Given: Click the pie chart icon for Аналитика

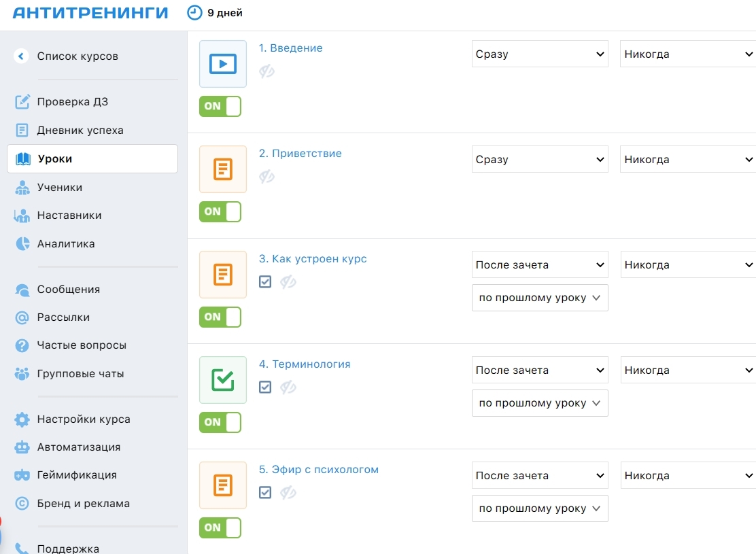Looking at the screenshot, I should click(x=22, y=243).
